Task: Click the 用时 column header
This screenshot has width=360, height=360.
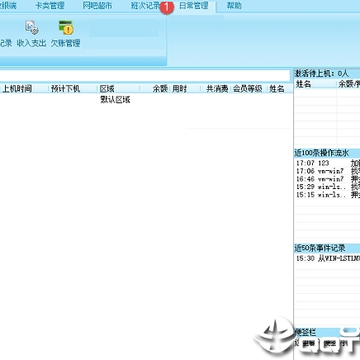Action: tap(179, 89)
